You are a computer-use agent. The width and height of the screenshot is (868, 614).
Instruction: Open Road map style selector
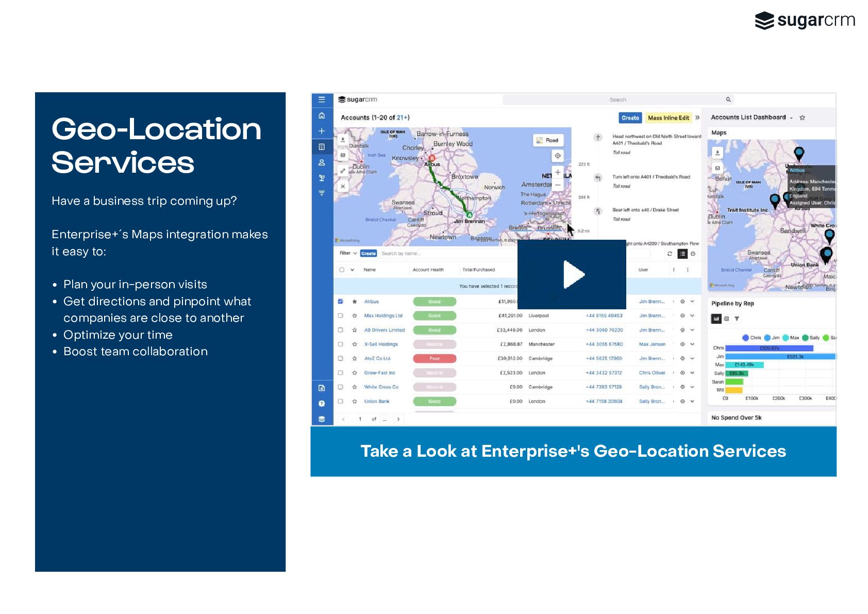coord(548,140)
